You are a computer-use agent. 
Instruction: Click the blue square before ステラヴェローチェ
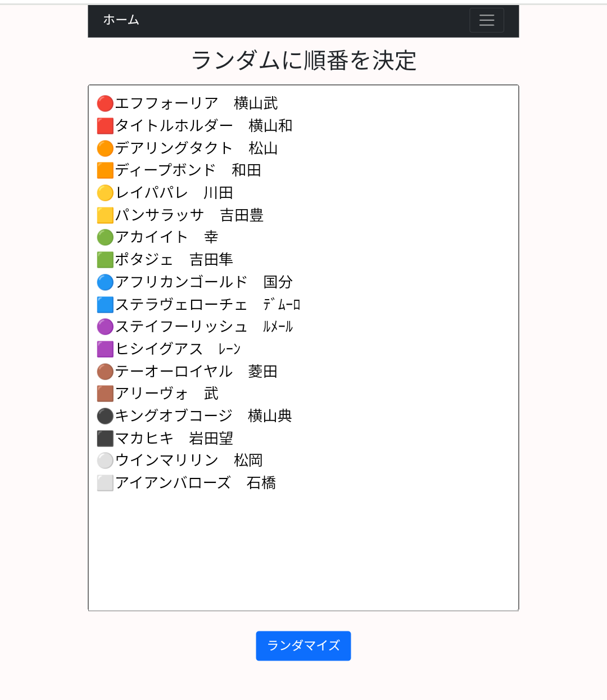pos(105,305)
